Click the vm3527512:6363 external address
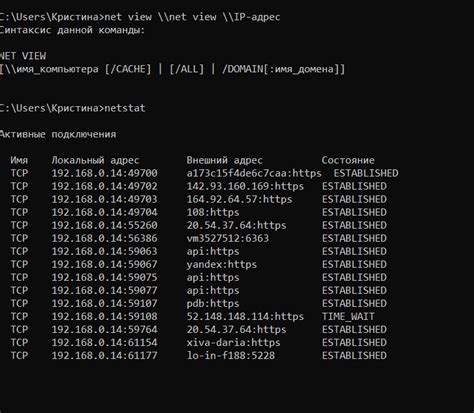The width and height of the screenshot is (474, 413). (227, 238)
